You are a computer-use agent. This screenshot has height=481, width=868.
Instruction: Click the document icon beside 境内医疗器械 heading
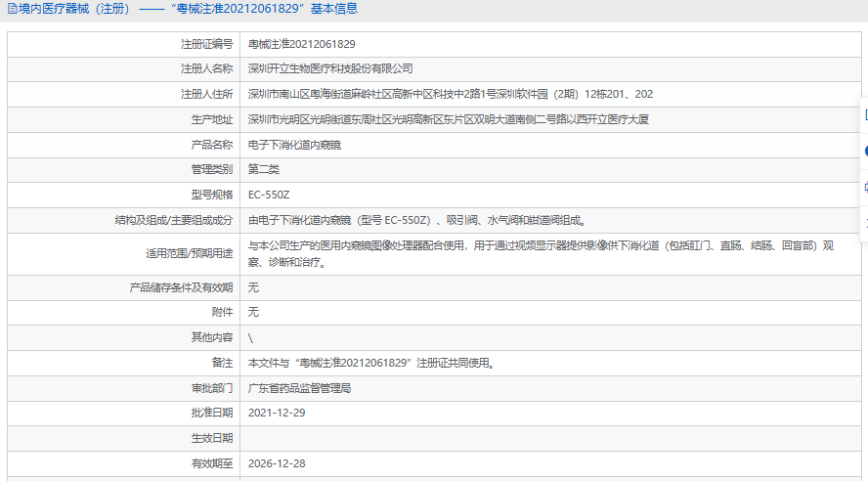pyautogui.click(x=12, y=9)
